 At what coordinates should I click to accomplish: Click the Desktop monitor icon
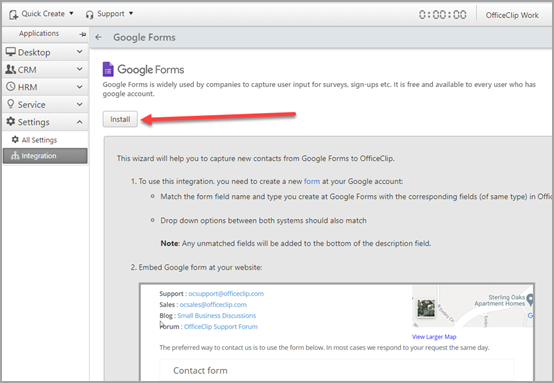[x=11, y=52]
